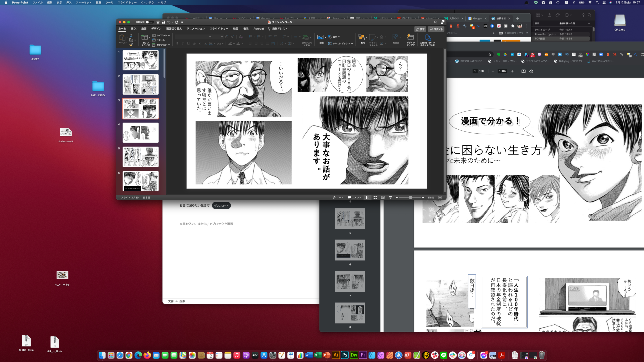644x362 pixels.
Task: Click the 新しいスライド icon
Action: pyautogui.click(x=145, y=37)
